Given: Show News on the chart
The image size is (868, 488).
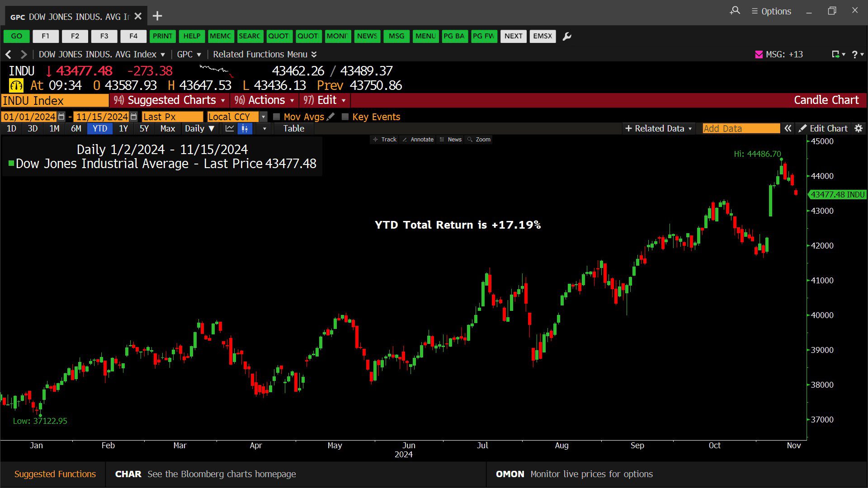Looking at the screenshot, I should click(450, 139).
